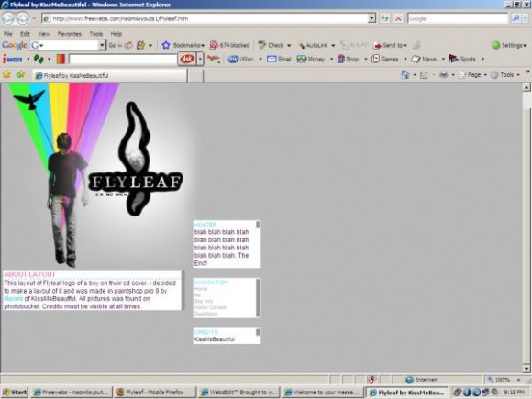Click the RSS feeds icon in command bar
Image resolution: width=532 pixels, height=399 pixels.
tap(424, 75)
